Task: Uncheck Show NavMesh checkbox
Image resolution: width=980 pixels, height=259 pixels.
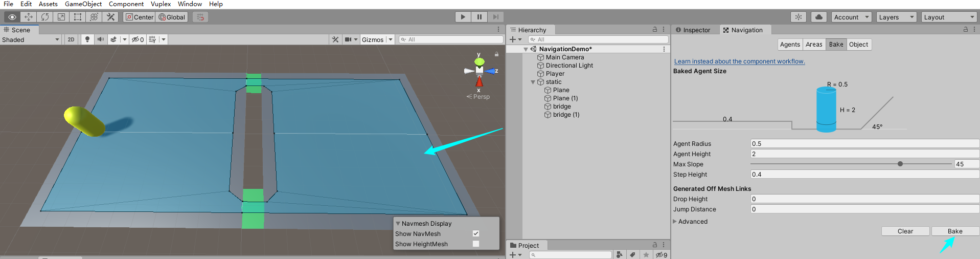Action: point(476,233)
